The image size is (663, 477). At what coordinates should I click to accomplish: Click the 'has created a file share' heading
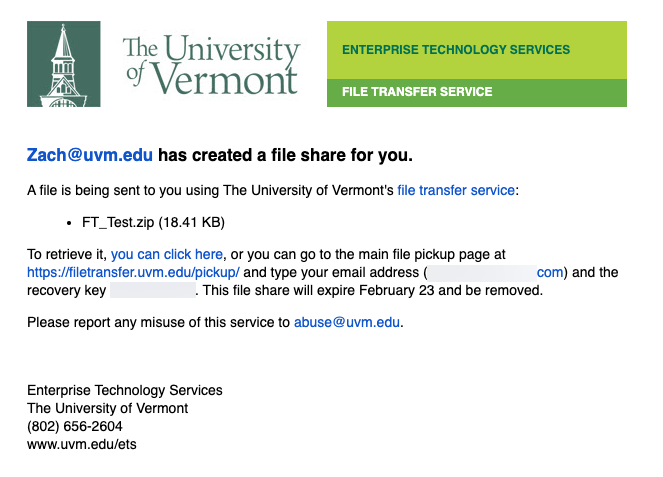coord(285,155)
